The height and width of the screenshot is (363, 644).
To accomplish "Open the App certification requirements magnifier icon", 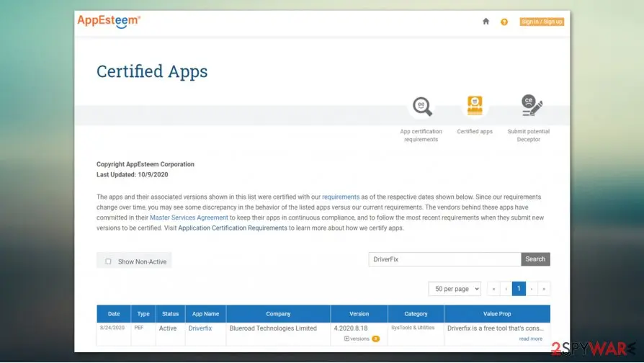I will click(x=422, y=107).
